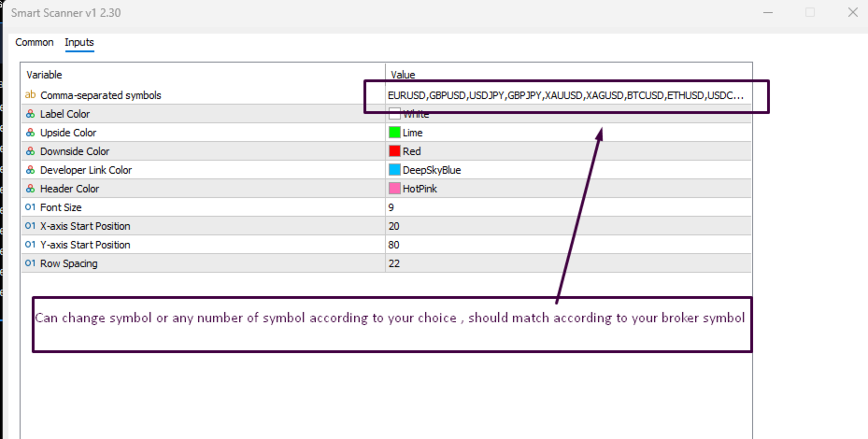Click the color icon beside Header Color

tap(31, 189)
